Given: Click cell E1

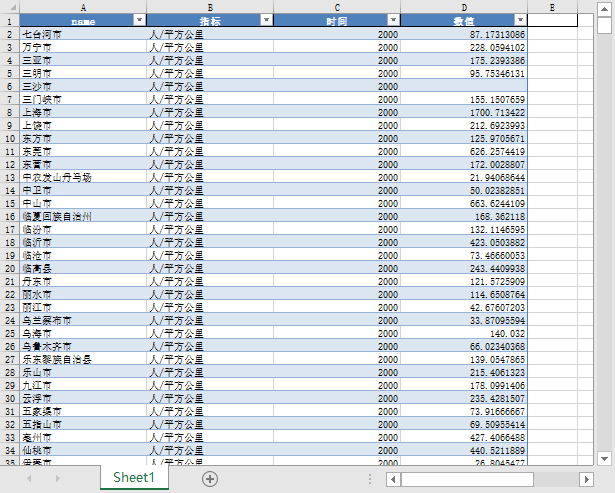Looking at the screenshot, I should tap(552, 20).
